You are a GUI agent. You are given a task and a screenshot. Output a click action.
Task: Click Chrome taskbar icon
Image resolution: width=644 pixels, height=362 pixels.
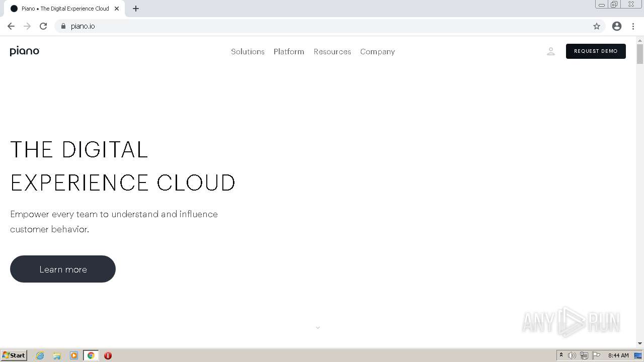click(91, 355)
